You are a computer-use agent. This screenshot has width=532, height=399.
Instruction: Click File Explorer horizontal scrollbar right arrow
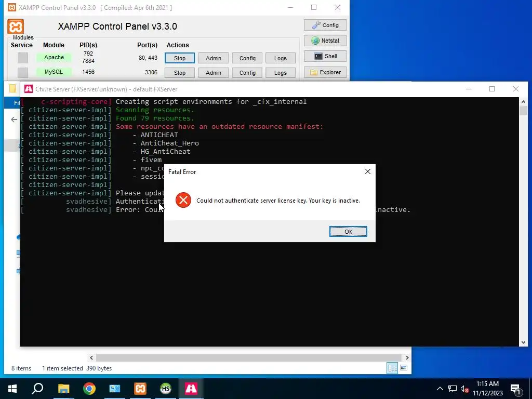pyautogui.click(x=407, y=357)
